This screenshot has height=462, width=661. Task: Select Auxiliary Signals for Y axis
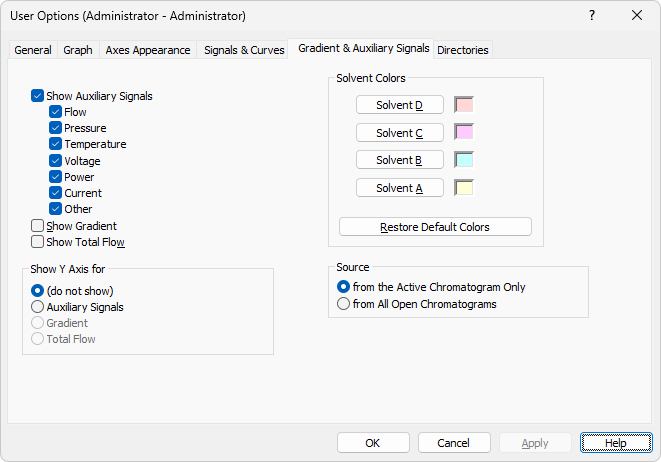[39, 307]
